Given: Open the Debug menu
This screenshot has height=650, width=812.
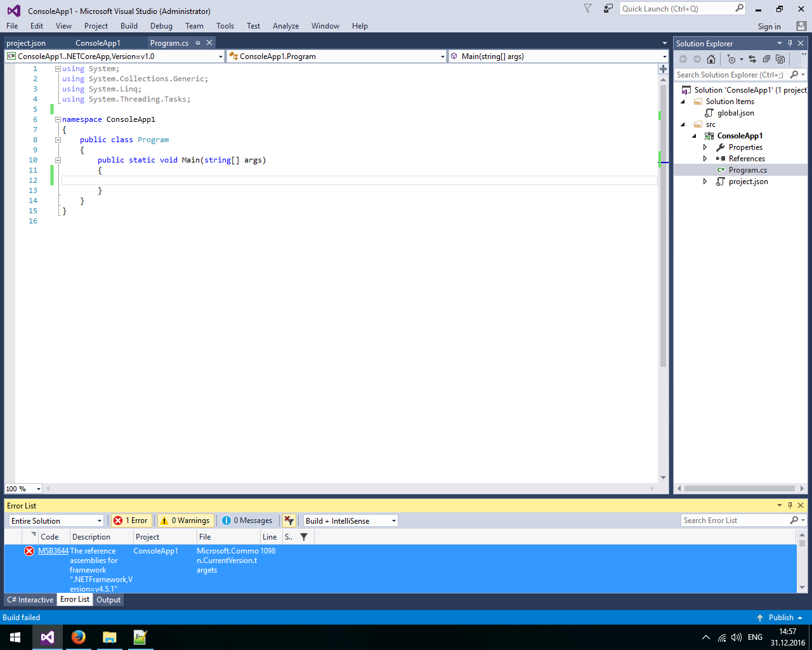Looking at the screenshot, I should pyautogui.click(x=161, y=26).
